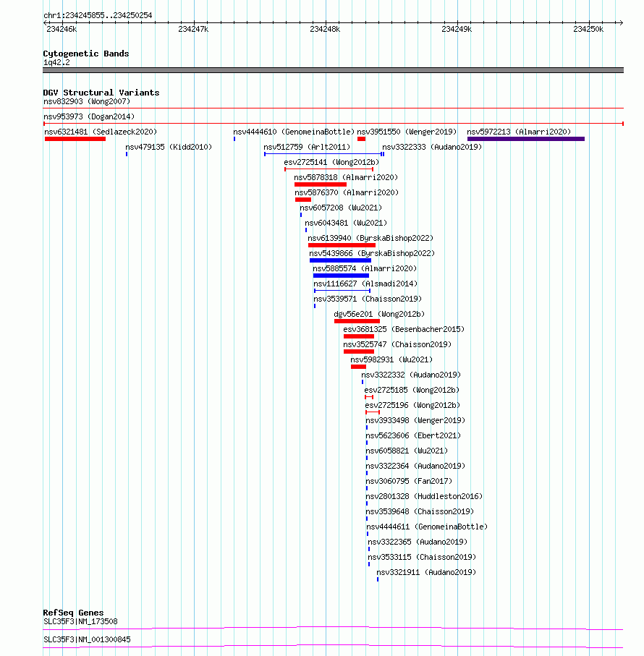Select the nsv5878318 (Almarri2020) red bar

pos(321,184)
